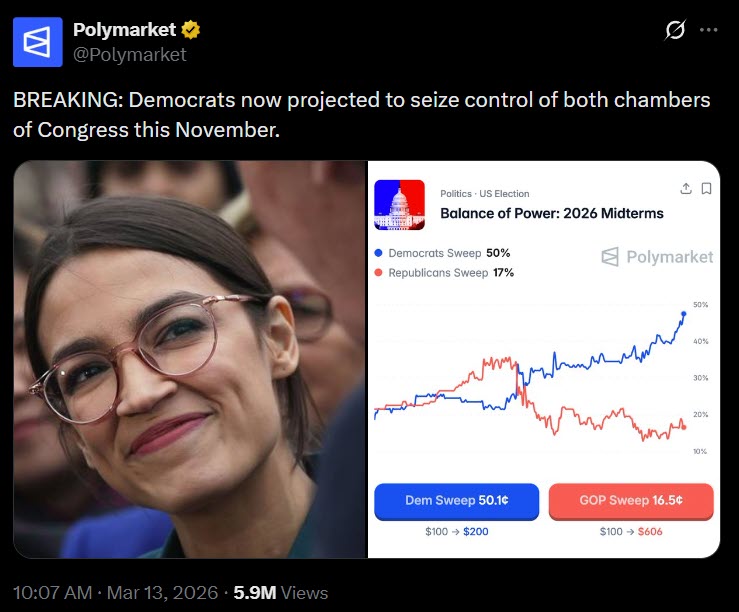Bookmark the Balance of Power market

(x=706, y=189)
